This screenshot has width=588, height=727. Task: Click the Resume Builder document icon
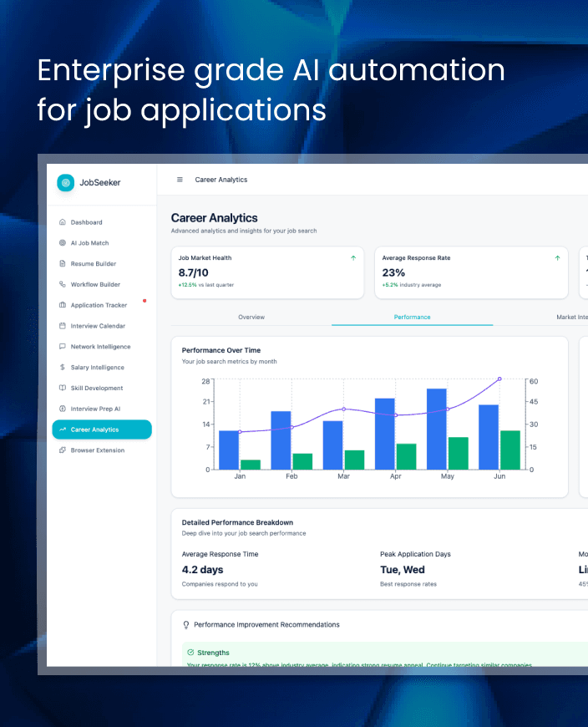pyautogui.click(x=63, y=263)
